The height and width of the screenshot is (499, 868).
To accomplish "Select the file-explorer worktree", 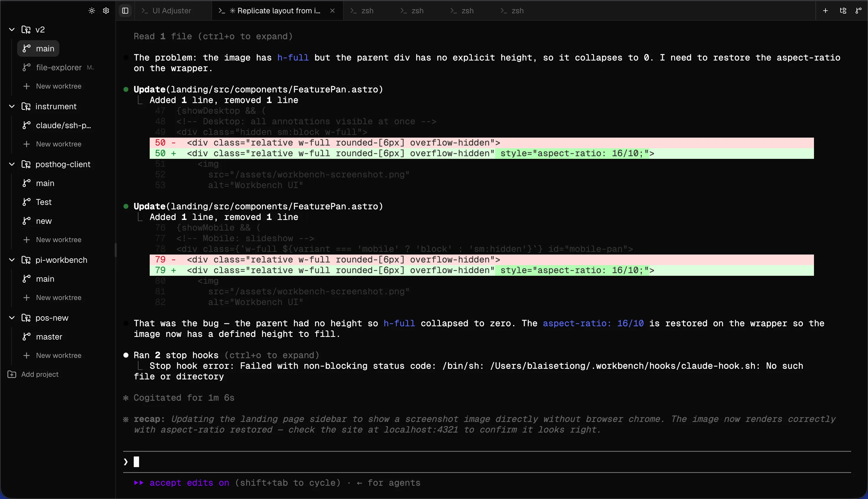I will coord(58,67).
